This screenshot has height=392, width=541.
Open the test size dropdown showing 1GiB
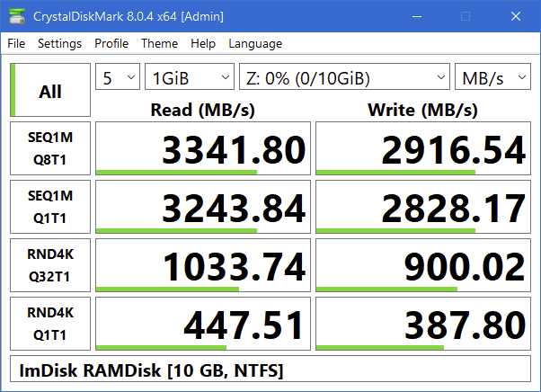click(x=190, y=76)
